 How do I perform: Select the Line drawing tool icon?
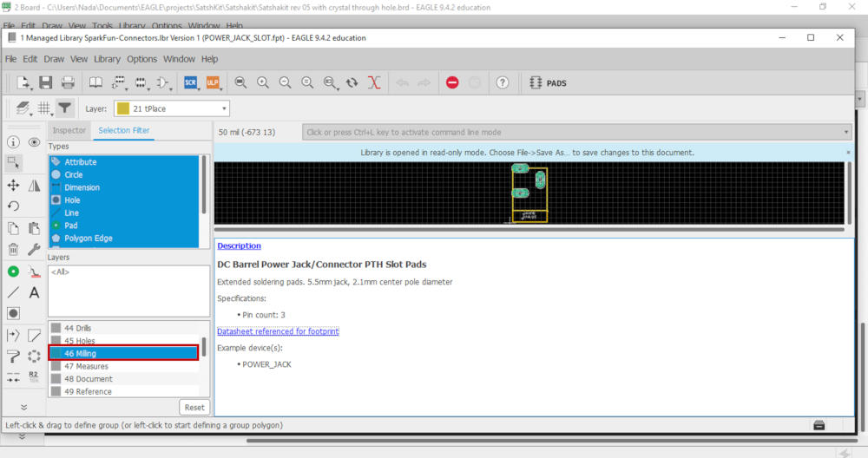[13, 292]
